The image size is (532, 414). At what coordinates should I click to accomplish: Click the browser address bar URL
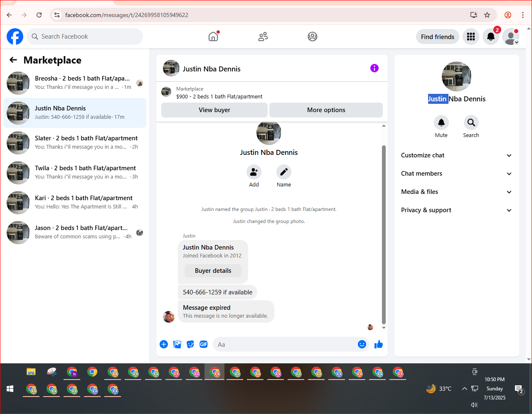tap(127, 15)
